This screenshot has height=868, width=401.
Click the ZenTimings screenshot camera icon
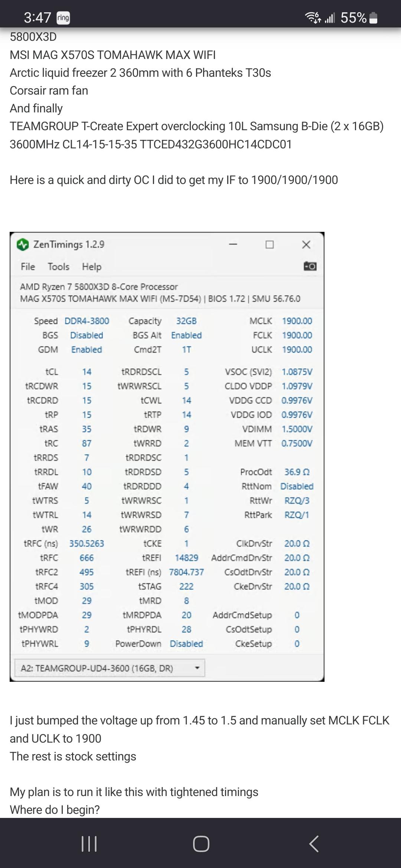[310, 266]
